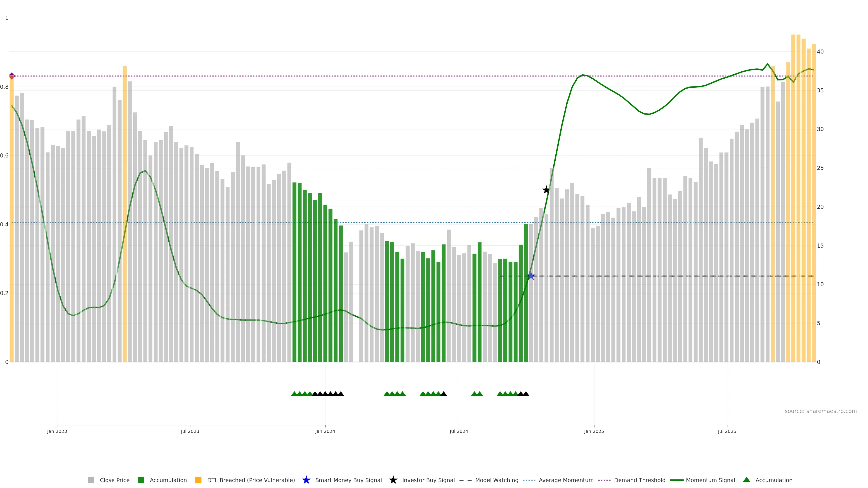Viewport: 868px width, 488px height.
Task: Toggle the Demand Threshold legend entry
Action: [x=639, y=480]
